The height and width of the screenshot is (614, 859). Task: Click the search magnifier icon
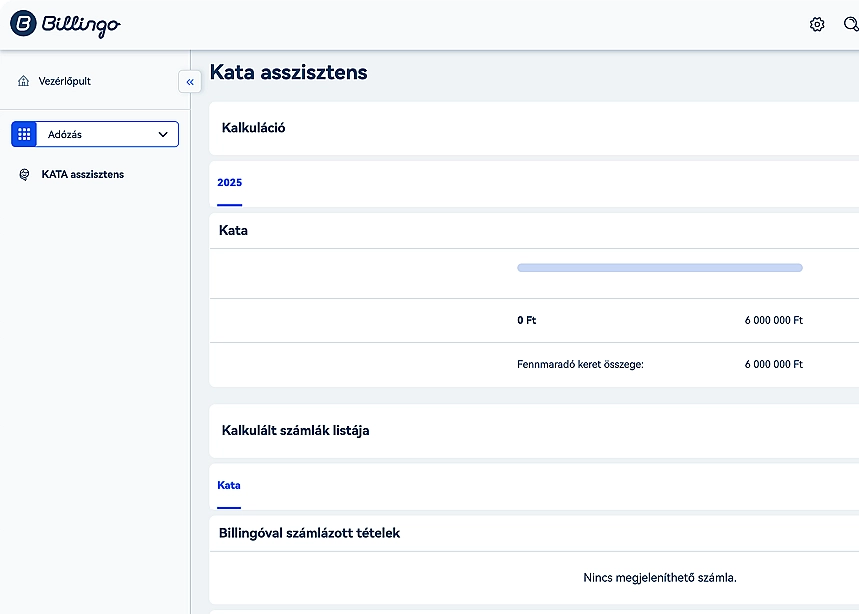coord(851,25)
